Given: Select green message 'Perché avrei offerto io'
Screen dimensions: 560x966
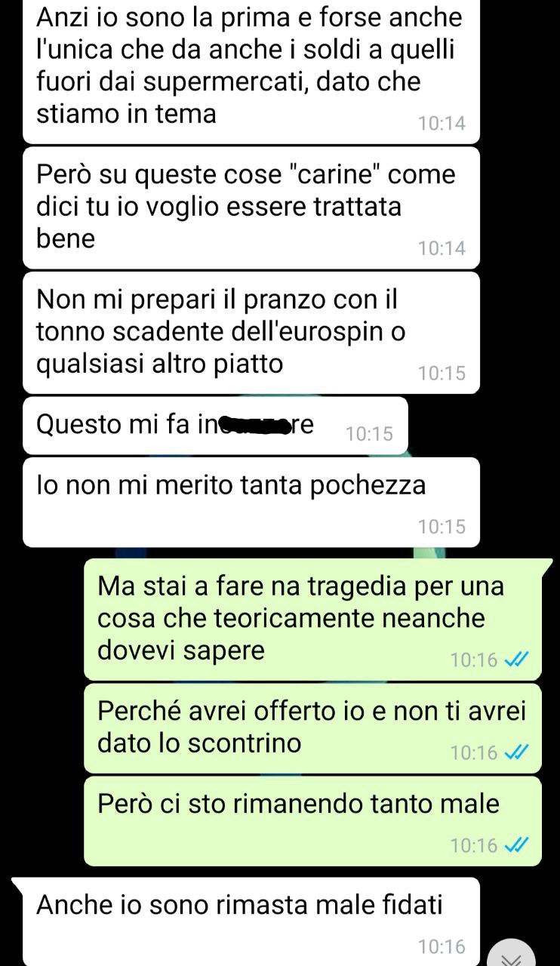Looking at the screenshot, I should point(312,728).
